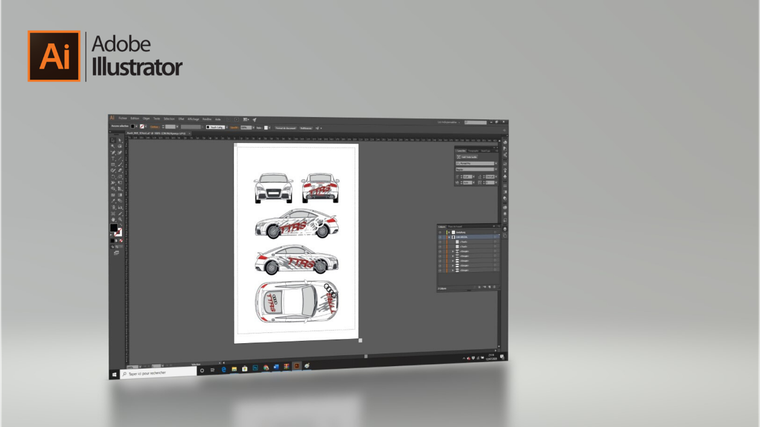Open Chrome from the taskbar
The width and height of the screenshot is (760, 427).
tap(266, 368)
